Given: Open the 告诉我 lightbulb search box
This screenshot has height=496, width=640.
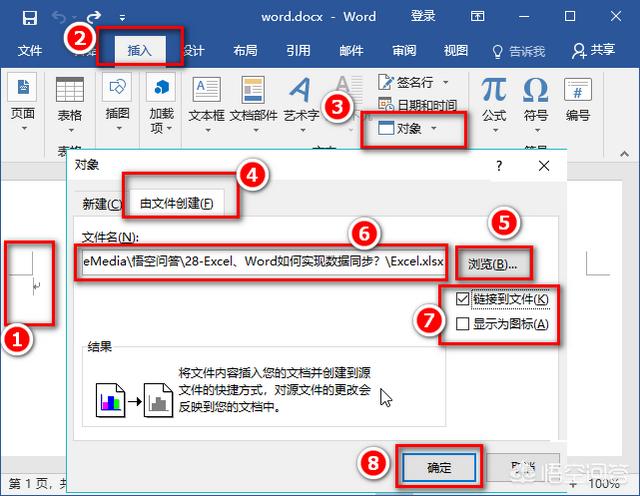Looking at the screenshot, I should tap(518, 51).
